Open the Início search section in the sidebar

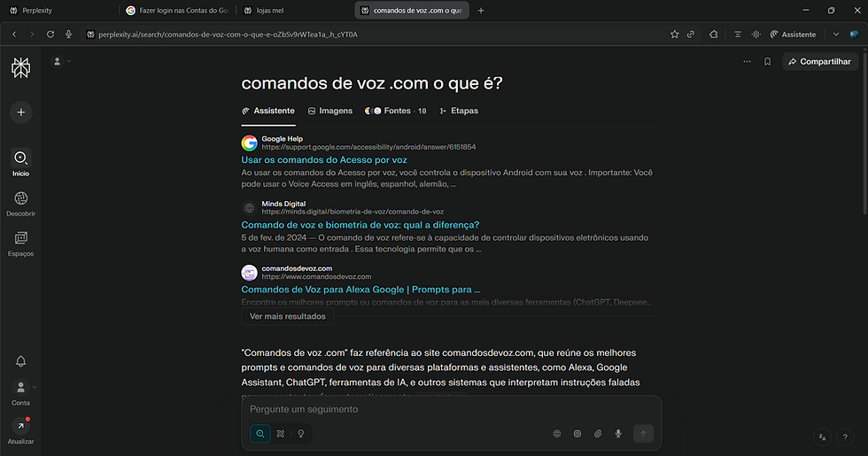click(20, 163)
